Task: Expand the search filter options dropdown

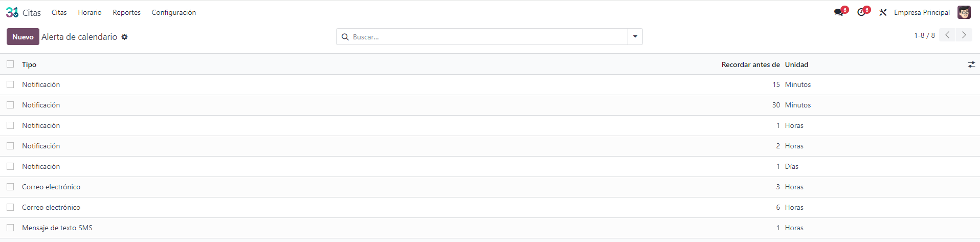Action: click(635, 37)
